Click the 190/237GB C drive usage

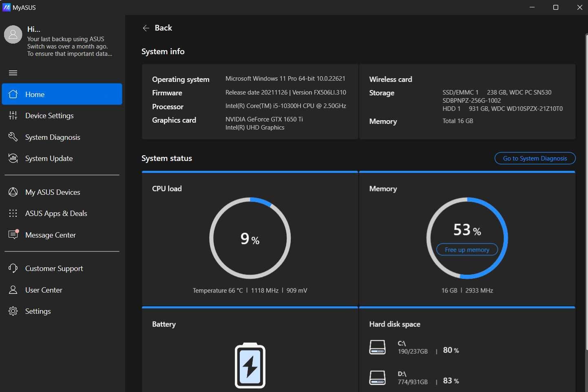pos(413,351)
